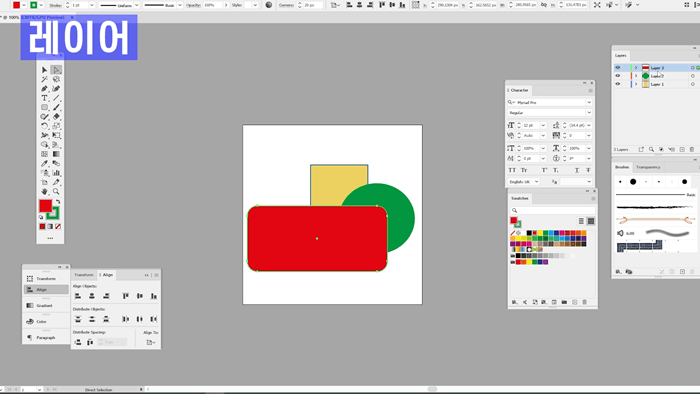The image size is (700, 394).
Task: Select the Basic brush stroke
Action: [655, 195]
